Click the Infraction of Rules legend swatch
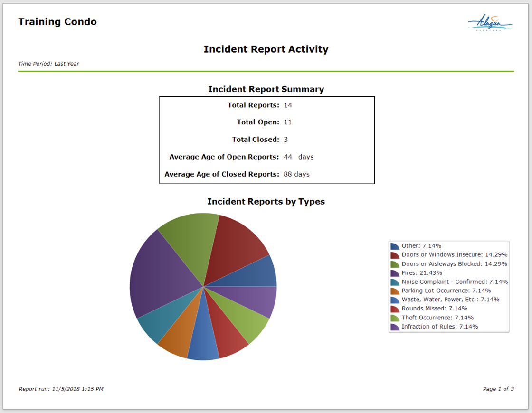 395,327
